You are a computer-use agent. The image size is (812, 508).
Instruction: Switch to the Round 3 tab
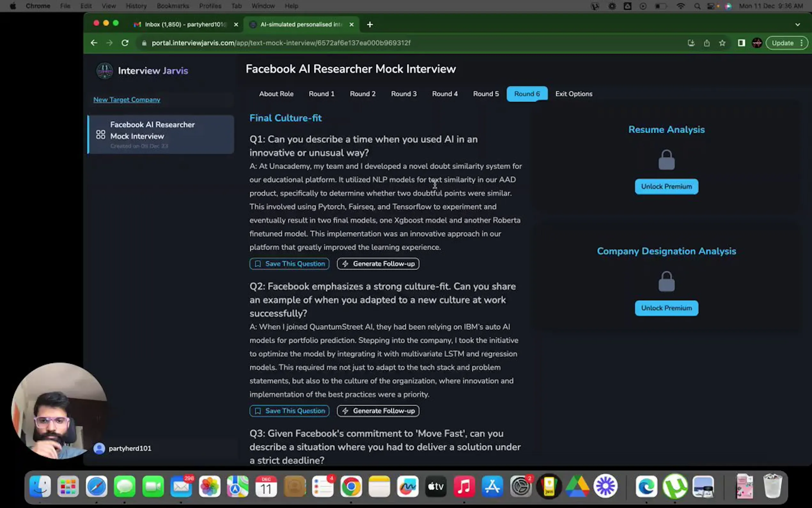click(403, 94)
